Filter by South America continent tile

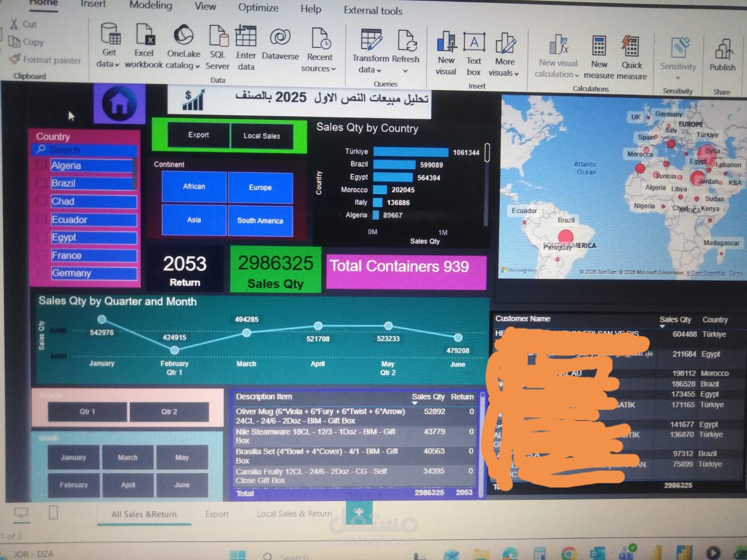coord(260,221)
